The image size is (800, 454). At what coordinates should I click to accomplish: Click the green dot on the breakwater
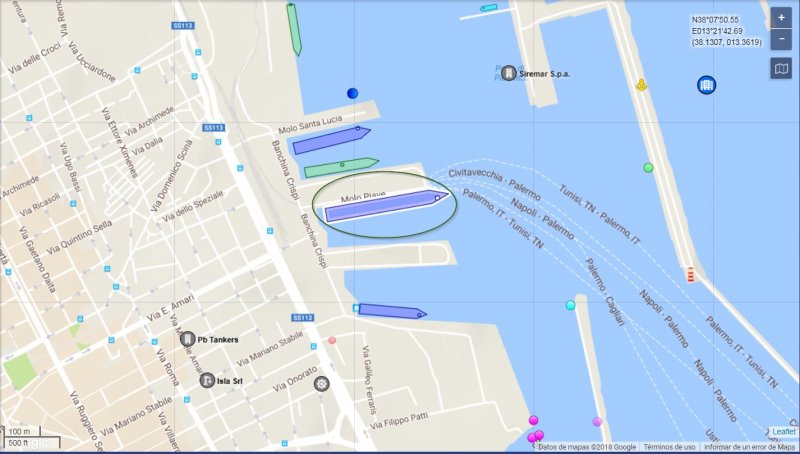(x=648, y=167)
